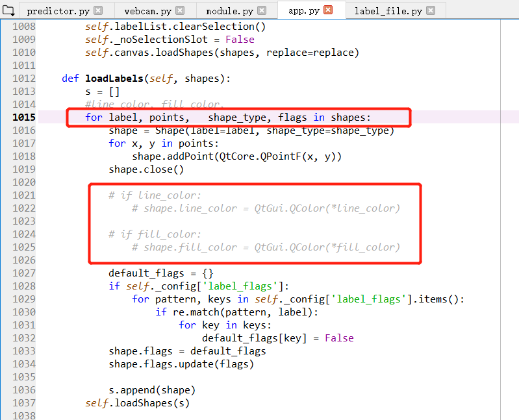Place cursor on 'def loadLabels(self, shapes):'

[146, 79]
